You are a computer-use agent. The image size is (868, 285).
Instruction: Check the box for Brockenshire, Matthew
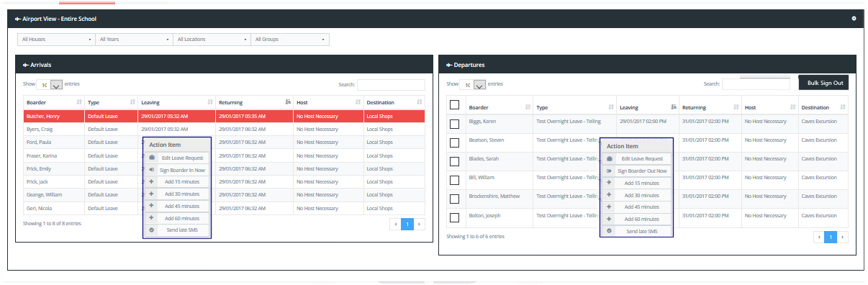tap(454, 199)
